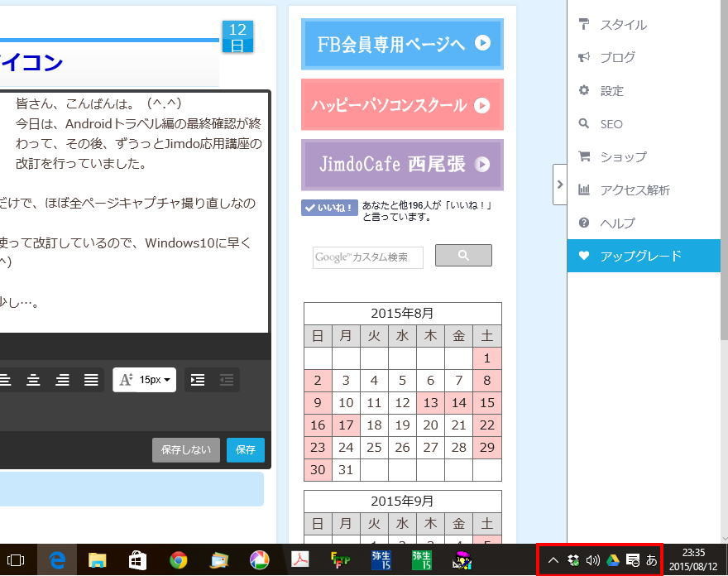728x576 pixels.
Task: Open the ハッピーパソコンスクール banner
Action: 403,105
